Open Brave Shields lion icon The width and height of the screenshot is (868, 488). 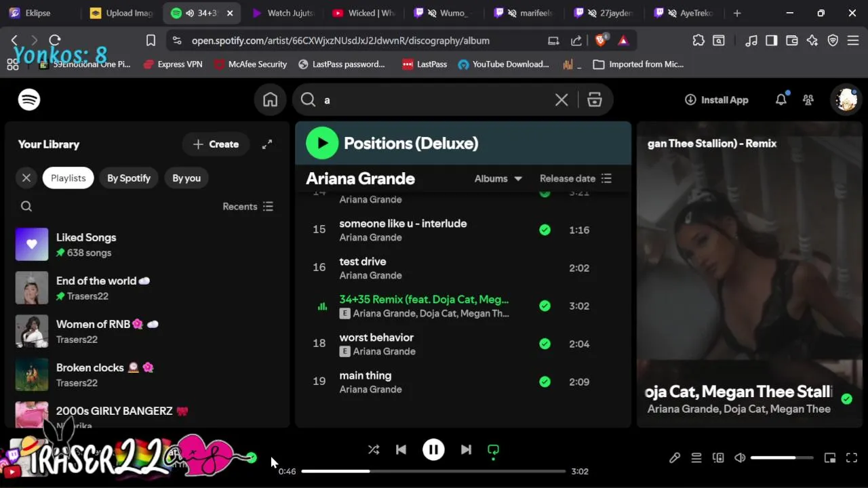click(601, 41)
